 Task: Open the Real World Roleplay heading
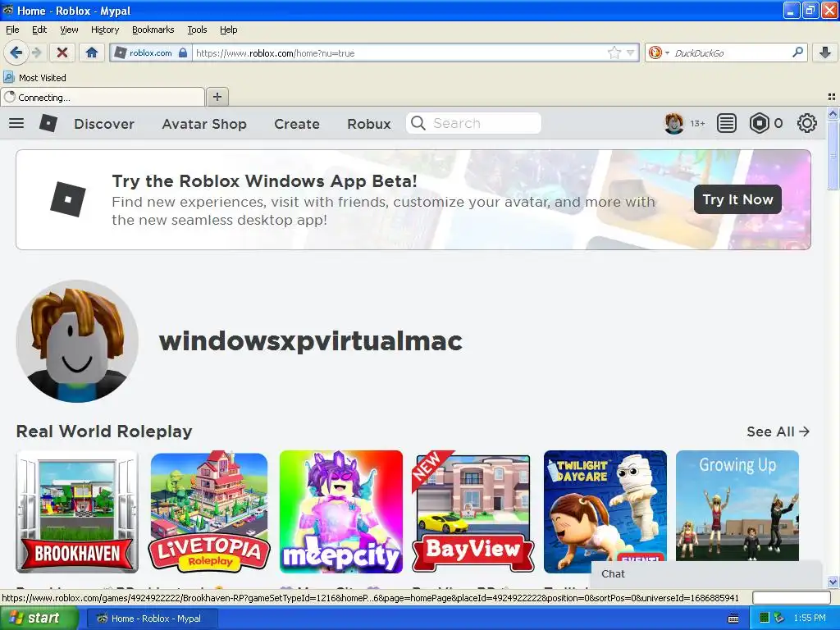point(104,431)
